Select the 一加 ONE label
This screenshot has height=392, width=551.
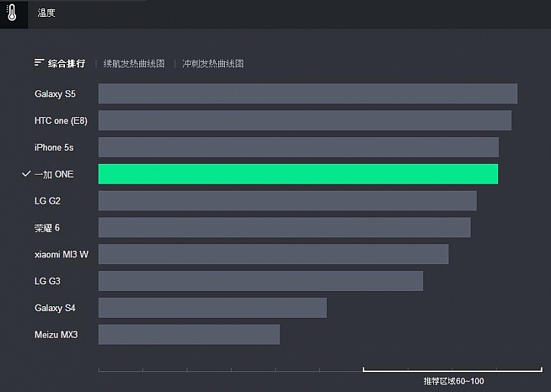coord(54,174)
